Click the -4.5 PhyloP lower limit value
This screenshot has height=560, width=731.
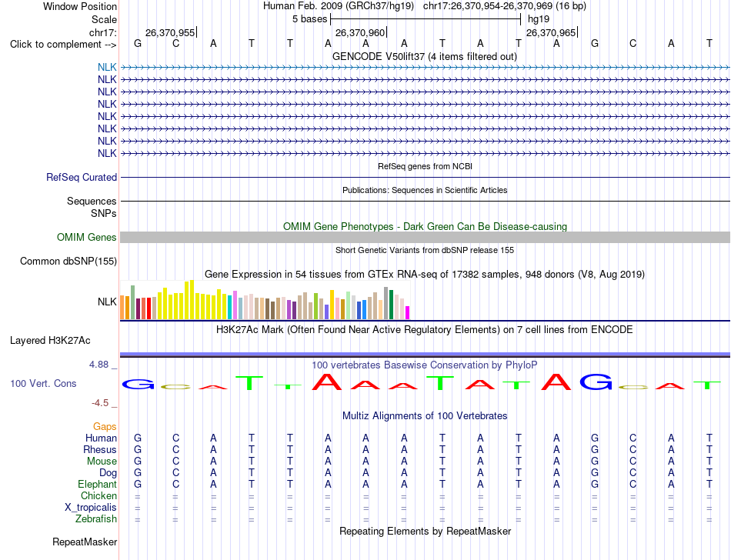(x=100, y=403)
